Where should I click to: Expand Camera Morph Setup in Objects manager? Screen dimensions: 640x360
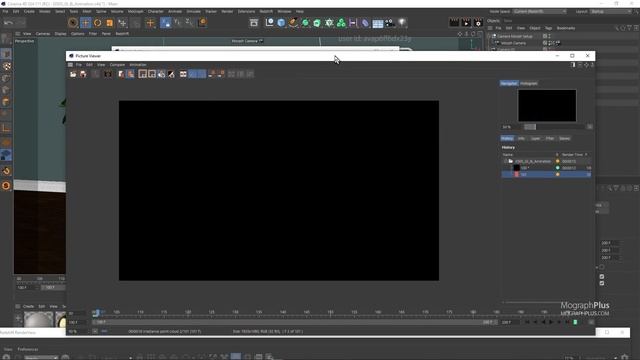pyautogui.click(x=489, y=36)
